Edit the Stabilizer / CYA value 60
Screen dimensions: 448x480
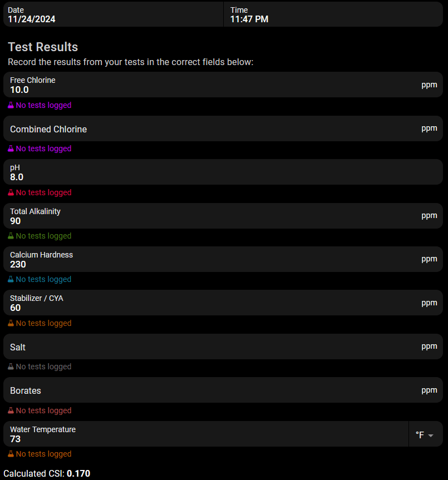coord(223,303)
